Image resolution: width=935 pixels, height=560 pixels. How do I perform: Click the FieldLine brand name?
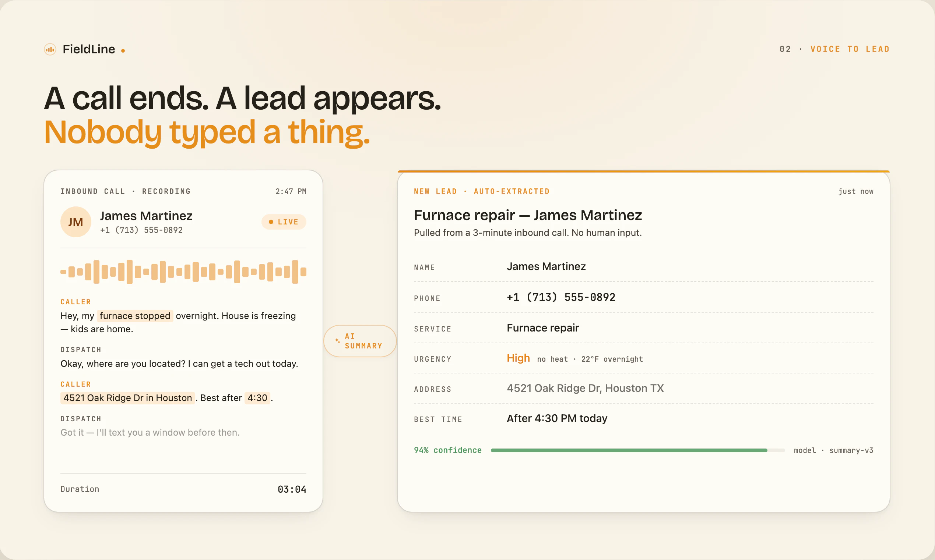(x=89, y=49)
